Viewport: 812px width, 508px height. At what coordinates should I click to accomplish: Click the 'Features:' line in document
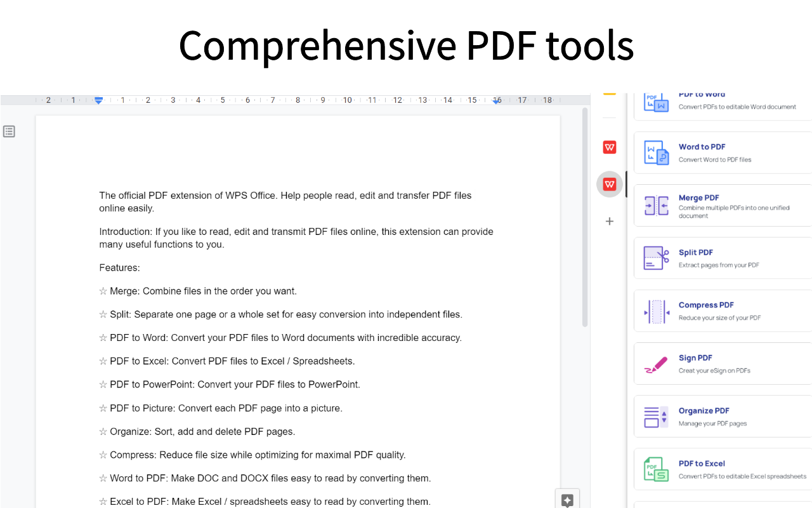tap(119, 268)
